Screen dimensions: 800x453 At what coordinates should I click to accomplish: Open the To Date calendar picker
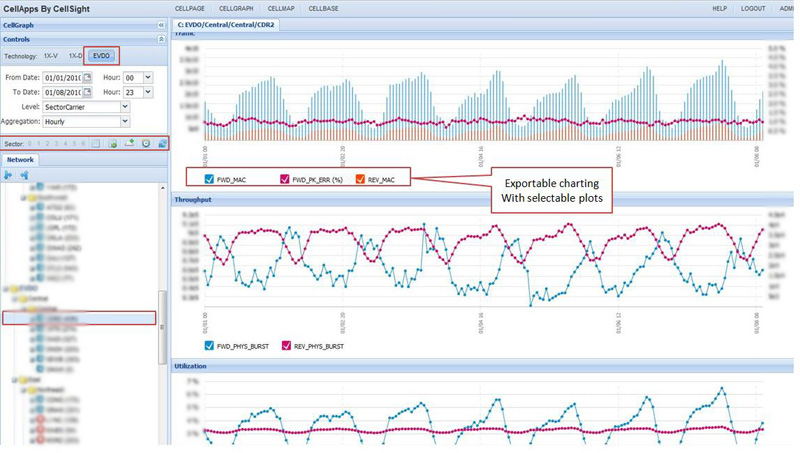coord(87,92)
